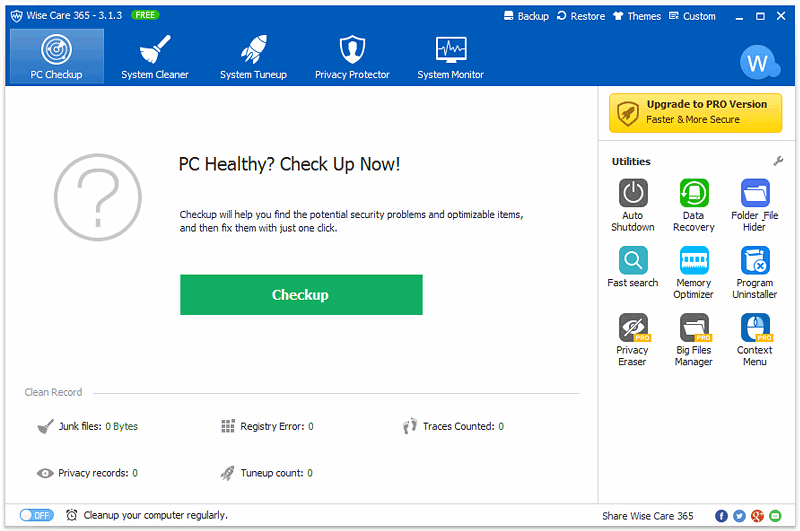This screenshot has width=800, height=531.
Task: Click the Registry Error value 0
Action: point(311,426)
